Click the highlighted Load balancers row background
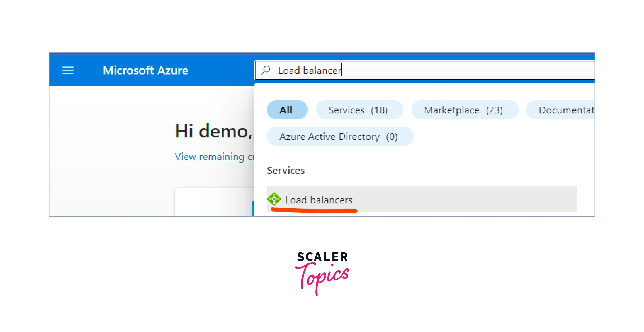644x332 pixels. point(421,199)
